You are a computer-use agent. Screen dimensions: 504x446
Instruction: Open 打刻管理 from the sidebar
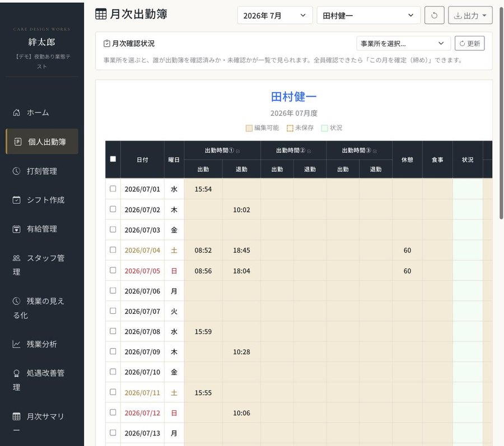pyautogui.click(x=42, y=171)
